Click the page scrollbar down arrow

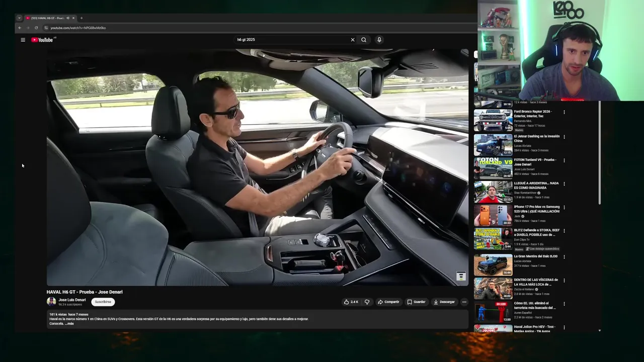coord(599,330)
